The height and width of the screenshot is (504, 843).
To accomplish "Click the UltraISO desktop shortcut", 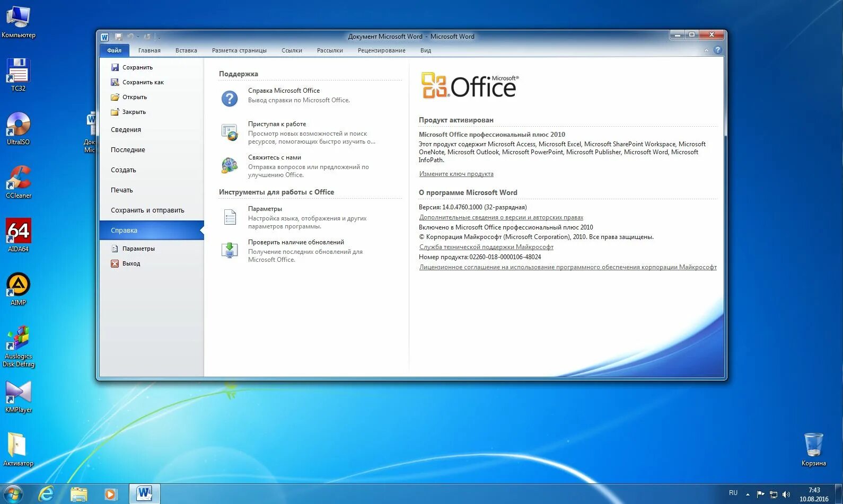I will tap(19, 128).
